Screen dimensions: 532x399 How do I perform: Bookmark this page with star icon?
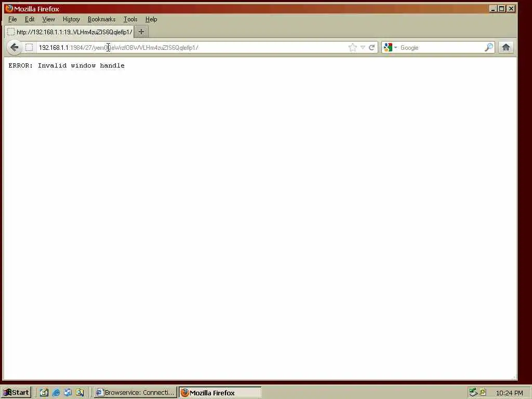point(353,47)
